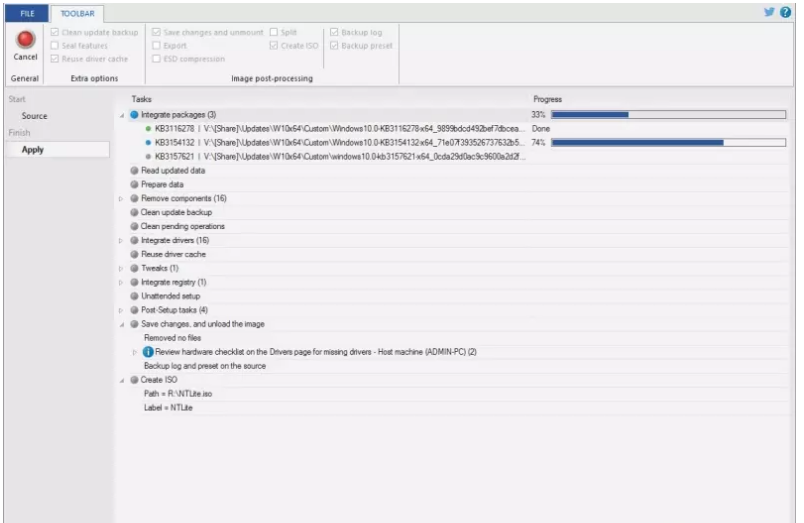
Task: Toggle Clean update backup checkbox
Action: [x=54, y=32]
